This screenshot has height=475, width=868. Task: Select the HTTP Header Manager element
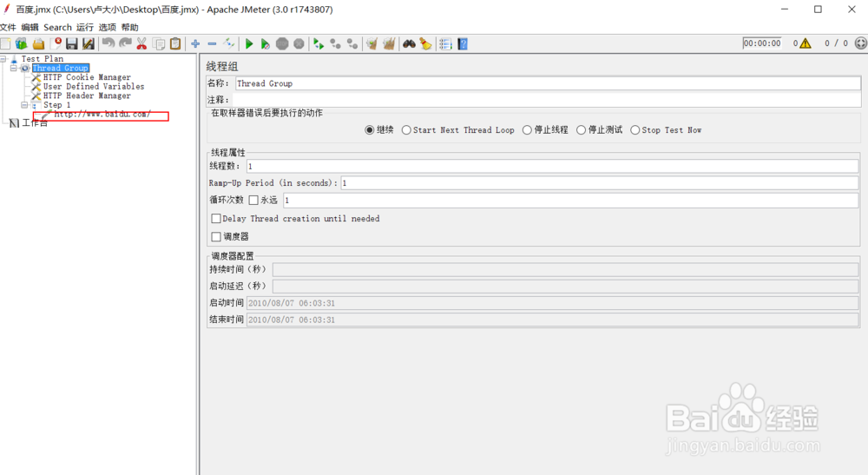87,96
